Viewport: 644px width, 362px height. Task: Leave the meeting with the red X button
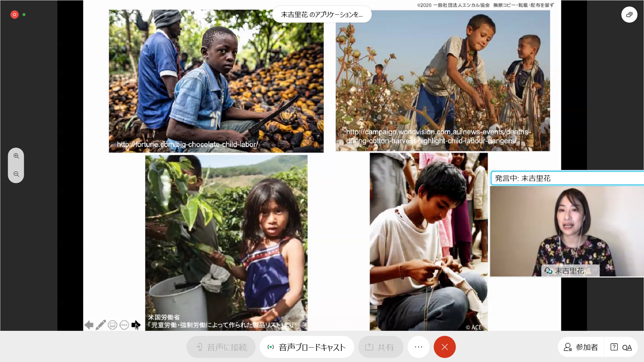(x=444, y=347)
